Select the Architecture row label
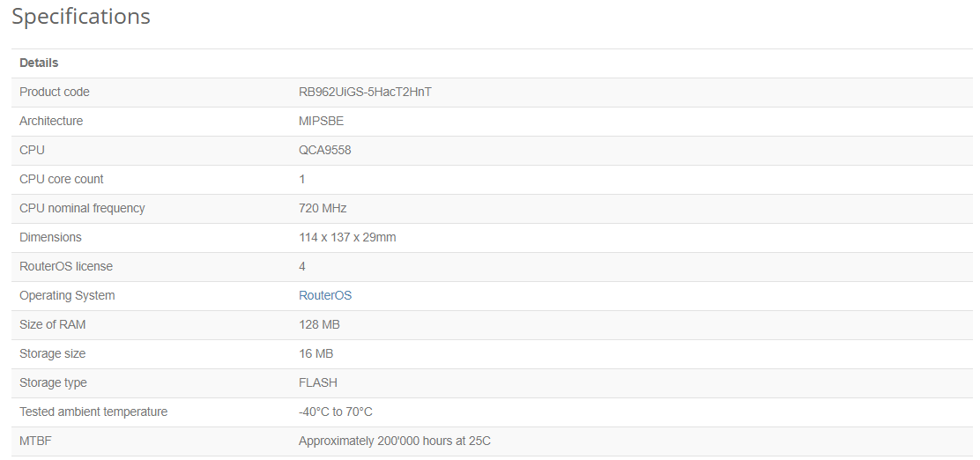Viewport: 980px width, 460px height. pyautogui.click(x=51, y=122)
